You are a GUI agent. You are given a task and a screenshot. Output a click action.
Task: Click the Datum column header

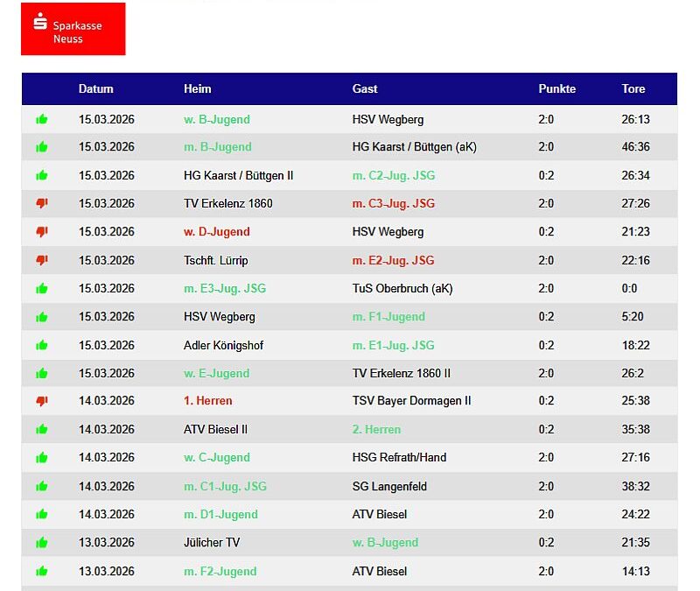(x=95, y=88)
